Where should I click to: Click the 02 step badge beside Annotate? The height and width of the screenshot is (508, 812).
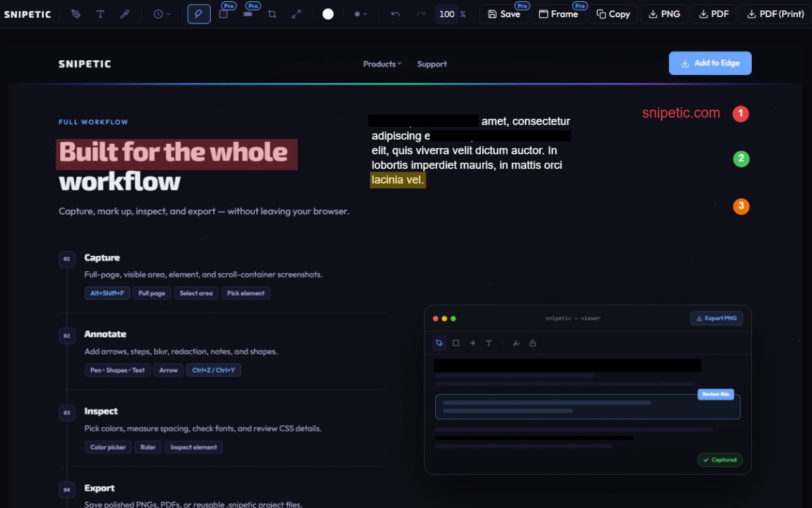(x=67, y=335)
